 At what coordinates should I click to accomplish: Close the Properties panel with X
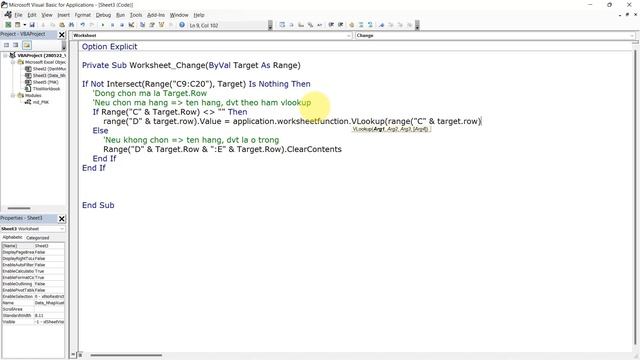(x=62, y=219)
